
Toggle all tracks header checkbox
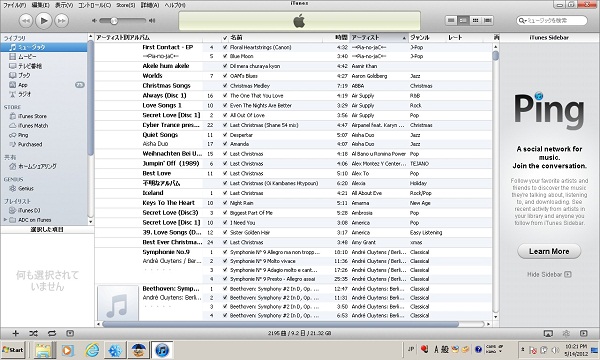tap(225, 37)
